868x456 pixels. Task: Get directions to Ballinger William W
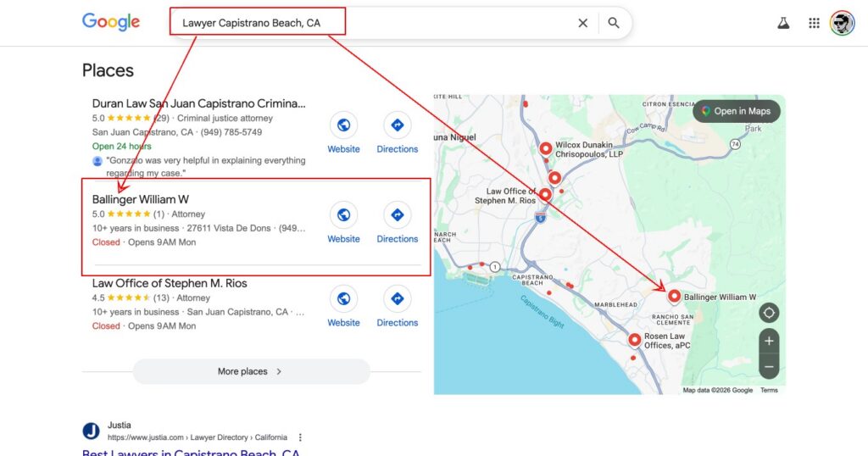[x=397, y=215]
